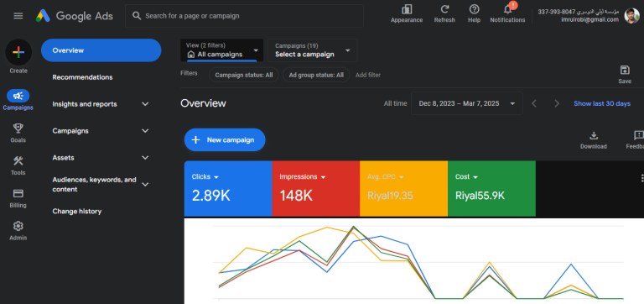Select the yellow Avg. CPC scorecard tile
The image size is (644, 304).
403,188
